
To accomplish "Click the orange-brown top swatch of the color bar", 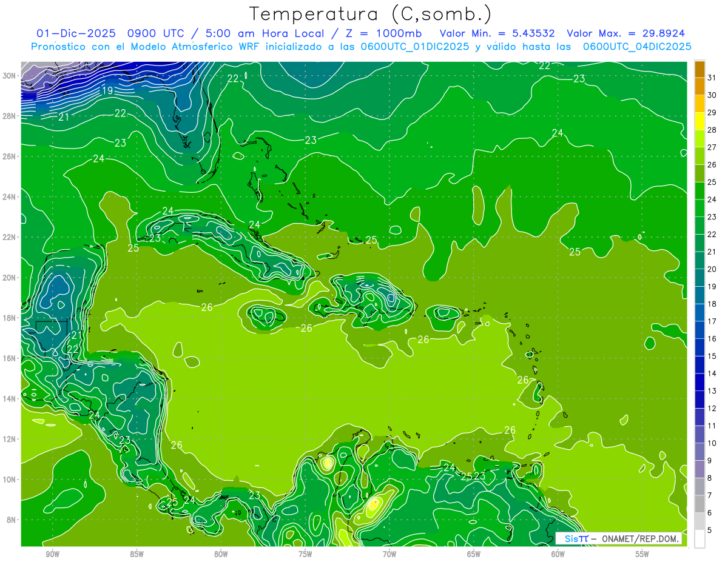I will pyautogui.click(x=699, y=69).
